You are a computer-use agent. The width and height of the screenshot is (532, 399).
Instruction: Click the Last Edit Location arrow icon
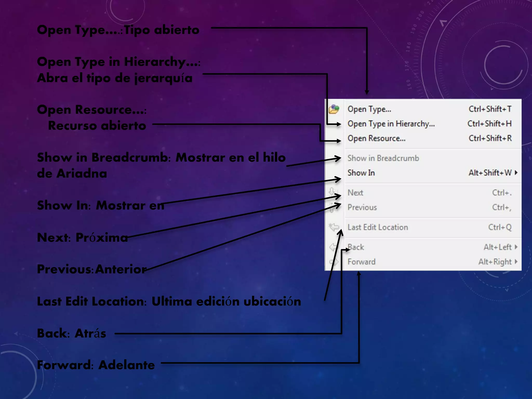[334, 227]
